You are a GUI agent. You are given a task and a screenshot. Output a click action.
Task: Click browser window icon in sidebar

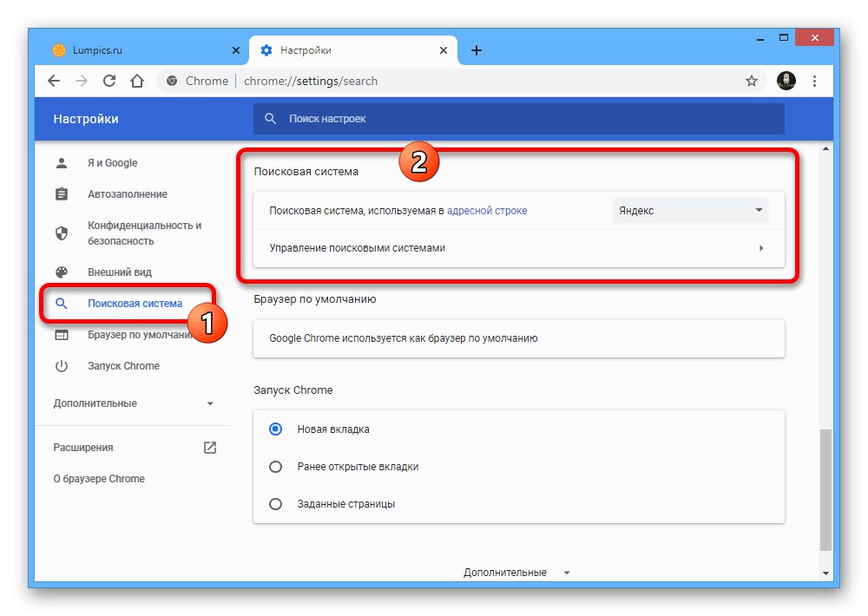62,335
